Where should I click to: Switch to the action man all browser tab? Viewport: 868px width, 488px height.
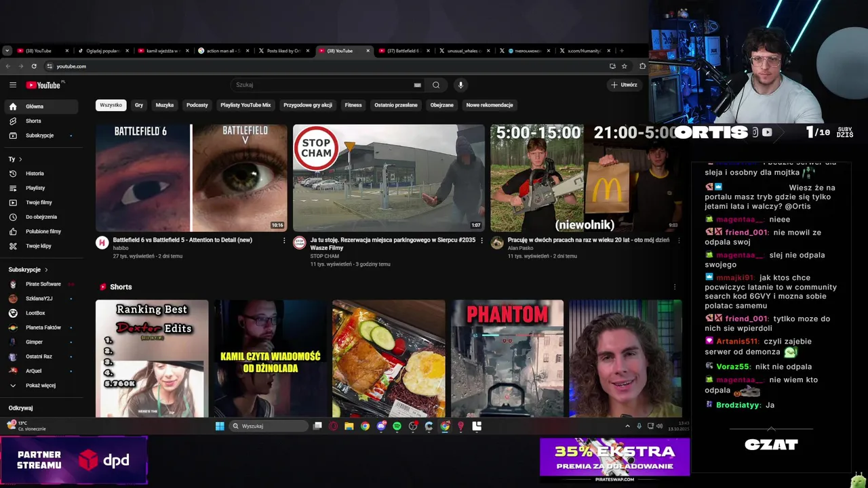224,51
